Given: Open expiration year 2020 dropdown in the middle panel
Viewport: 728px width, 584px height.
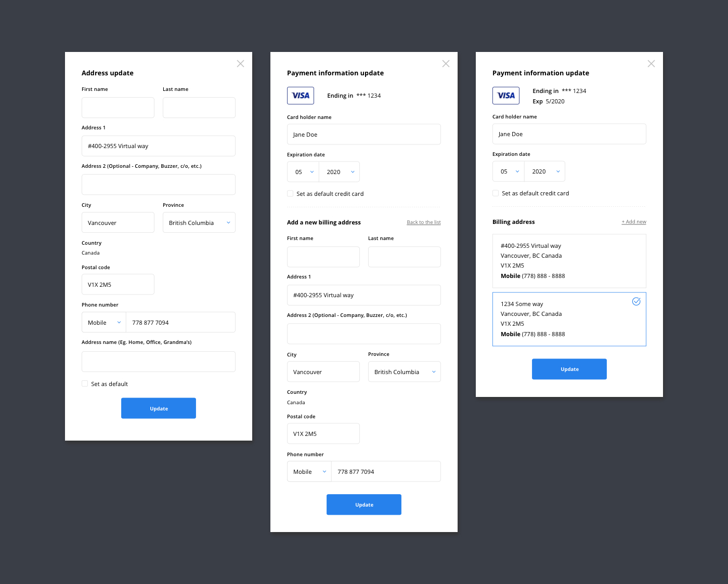Looking at the screenshot, I should tap(340, 172).
